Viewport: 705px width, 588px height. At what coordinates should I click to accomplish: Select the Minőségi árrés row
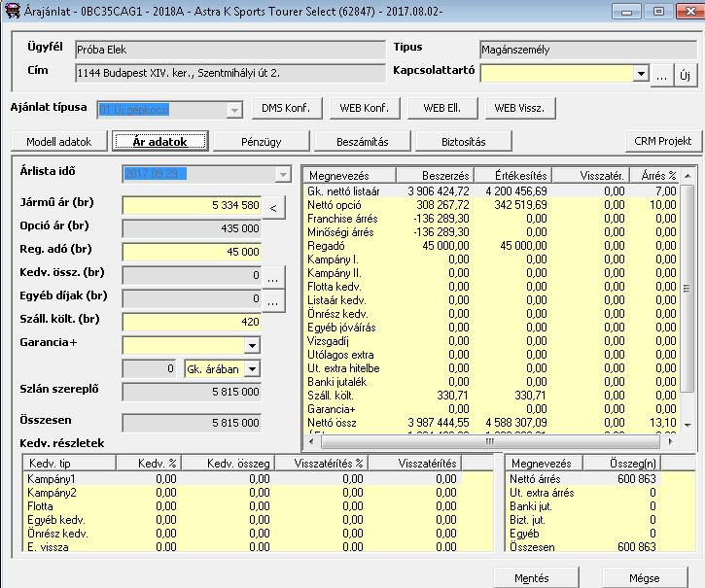tap(492, 232)
